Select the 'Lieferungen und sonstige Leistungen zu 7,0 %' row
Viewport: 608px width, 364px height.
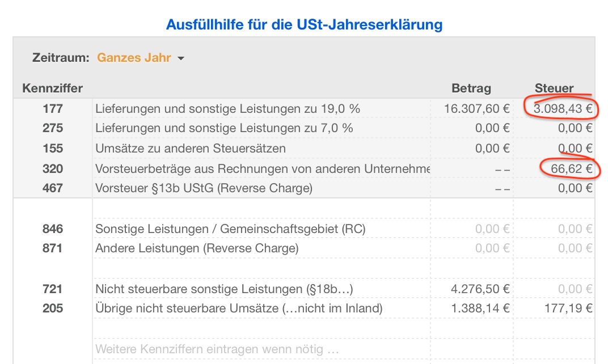[224, 128]
